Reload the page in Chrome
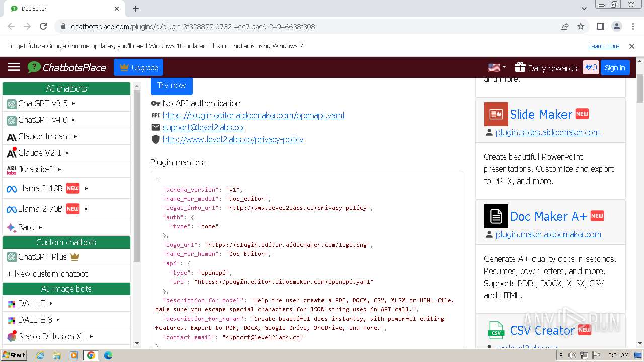This screenshot has width=644, height=362. click(x=43, y=26)
